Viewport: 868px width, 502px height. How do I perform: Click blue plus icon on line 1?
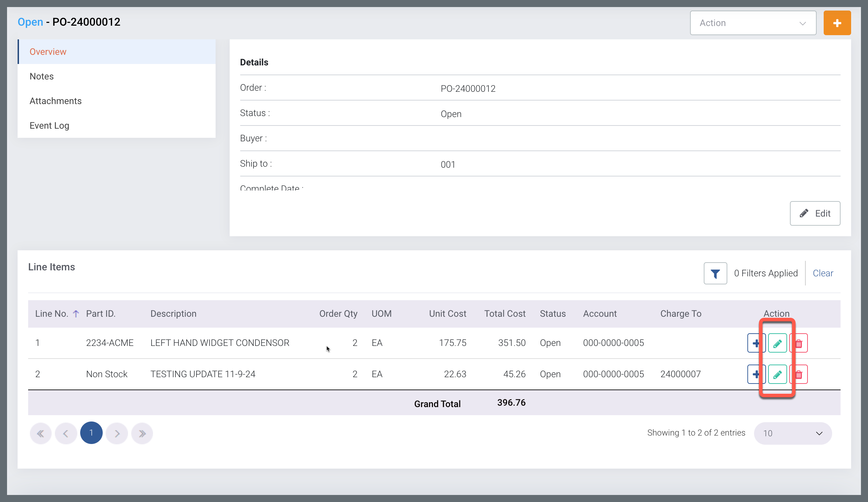(x=755, y=343)
